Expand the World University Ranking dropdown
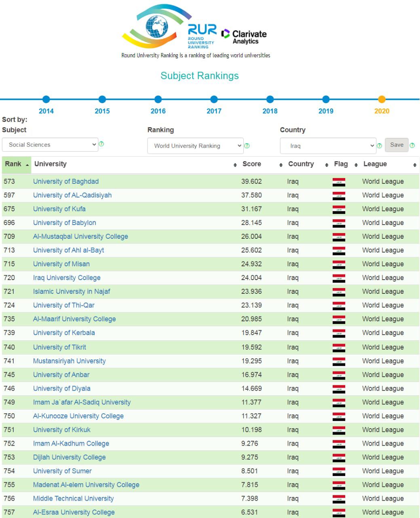Screen dimensions: 420x518 195,146
